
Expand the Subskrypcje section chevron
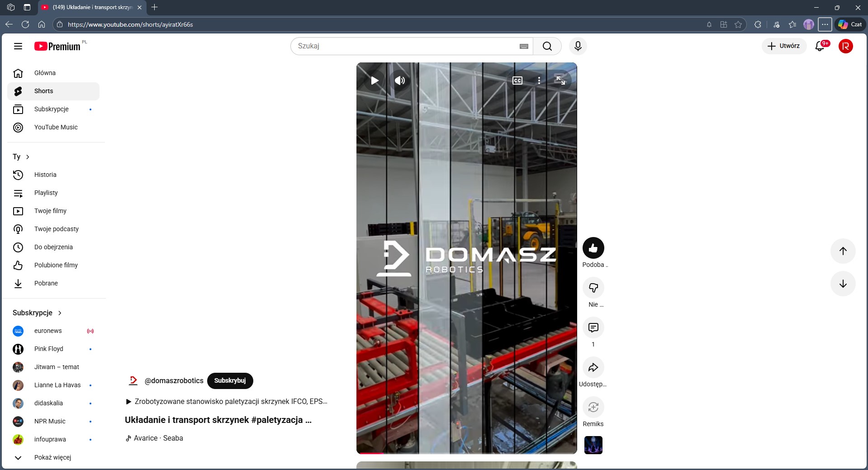60,313
